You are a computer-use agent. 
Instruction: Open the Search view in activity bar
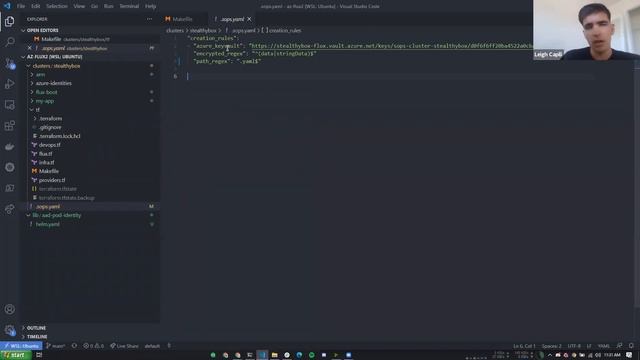coord(10,42)
